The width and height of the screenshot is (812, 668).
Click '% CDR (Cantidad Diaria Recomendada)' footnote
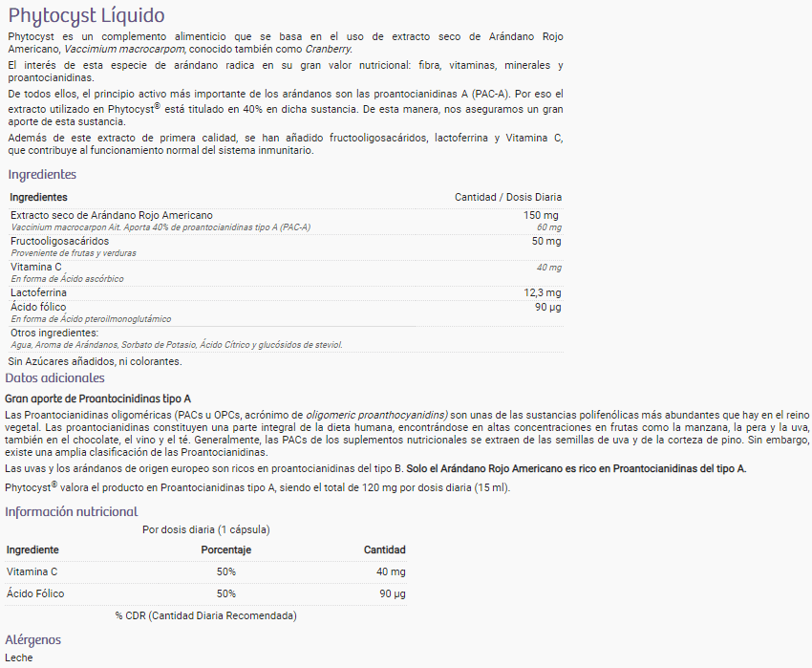206,615
